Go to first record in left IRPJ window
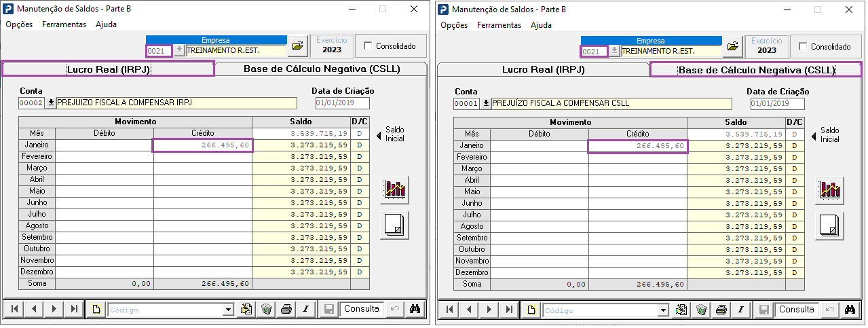 [x=14, y=309]
